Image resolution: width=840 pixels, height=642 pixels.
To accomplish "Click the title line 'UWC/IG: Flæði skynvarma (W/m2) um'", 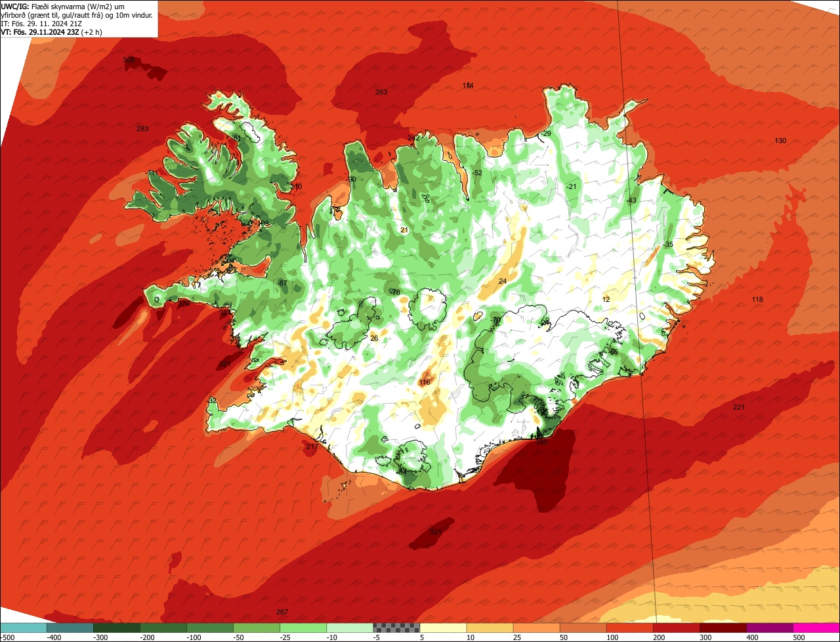I will click(x=63, y=7).
